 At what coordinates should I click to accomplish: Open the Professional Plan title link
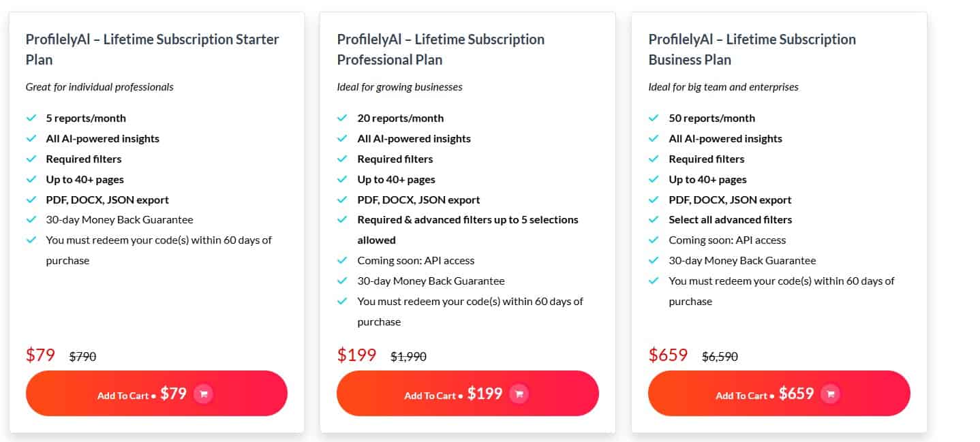coord(440,48)
